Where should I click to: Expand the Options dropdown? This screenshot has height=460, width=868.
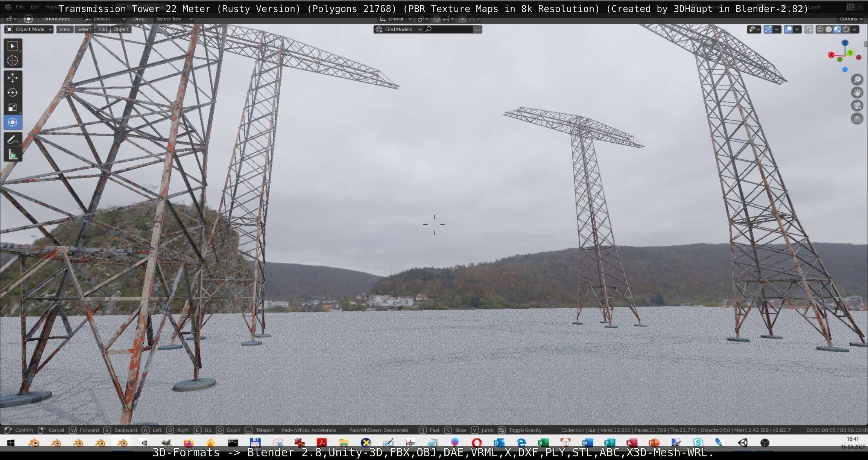(851, 19)
